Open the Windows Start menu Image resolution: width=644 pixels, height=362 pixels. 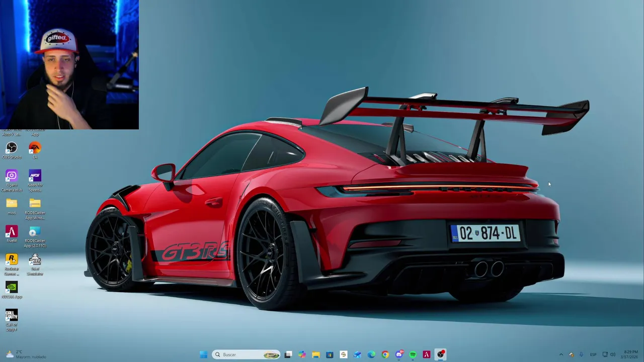click(203, 354)
